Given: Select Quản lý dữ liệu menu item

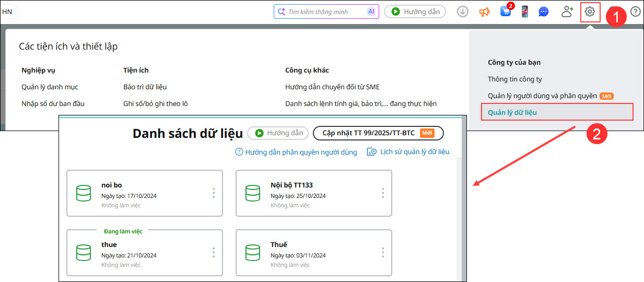Looking at the screenshot, I should [x=512, y=112].
